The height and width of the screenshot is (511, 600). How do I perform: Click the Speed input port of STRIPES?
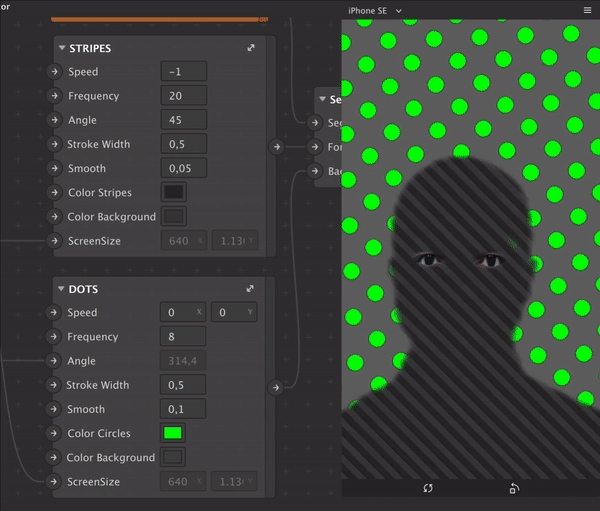(55, 72)
